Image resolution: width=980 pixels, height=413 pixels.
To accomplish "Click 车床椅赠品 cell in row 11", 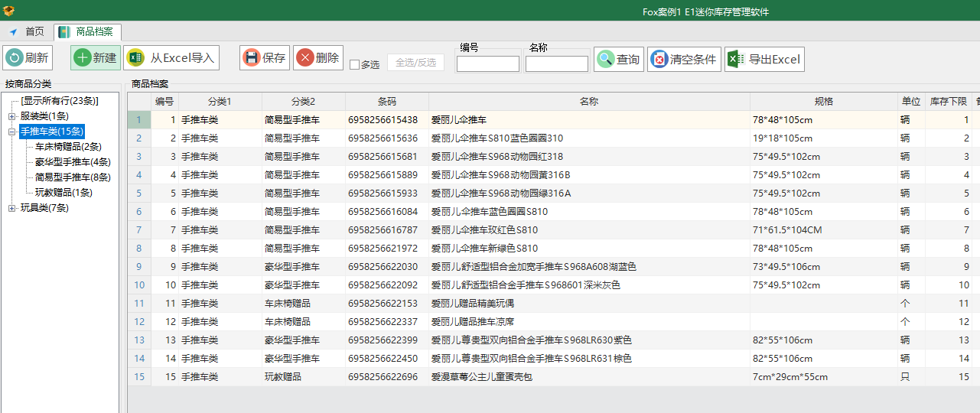I will tap(304, 304).
